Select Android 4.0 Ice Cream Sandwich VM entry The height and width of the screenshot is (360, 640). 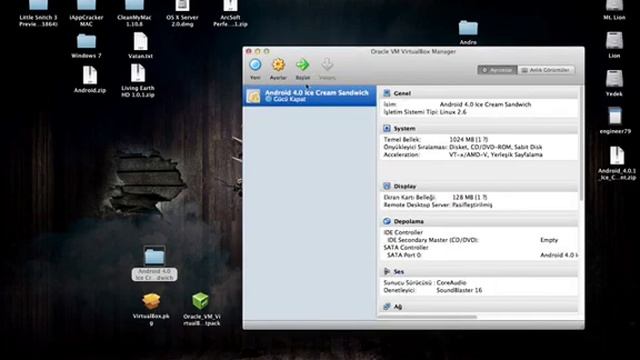click(309, 96)
